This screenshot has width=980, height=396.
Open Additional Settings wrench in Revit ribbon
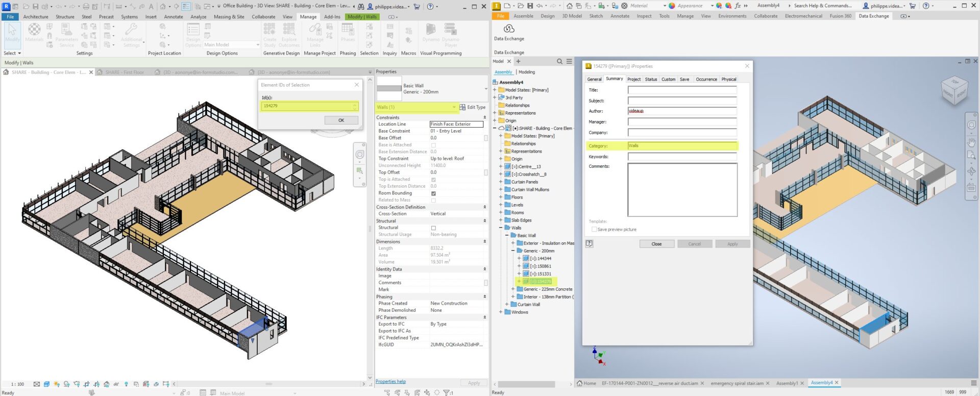point(131,34)
